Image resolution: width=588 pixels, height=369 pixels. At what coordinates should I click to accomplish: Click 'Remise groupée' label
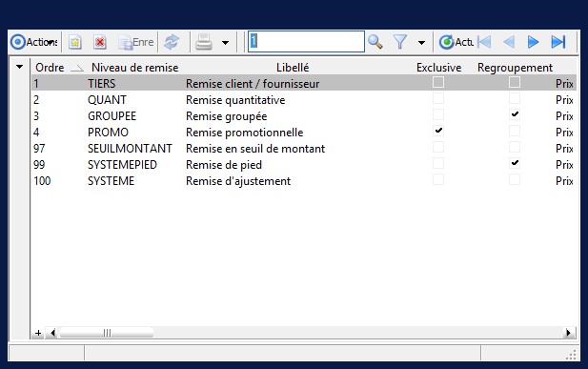(226, 116)
